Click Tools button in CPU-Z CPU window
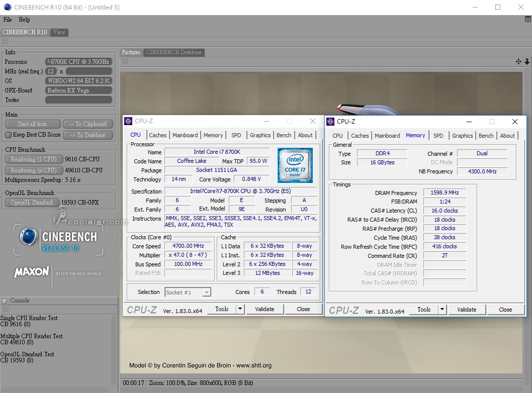The image size is (532, 393). pos(222,309)
